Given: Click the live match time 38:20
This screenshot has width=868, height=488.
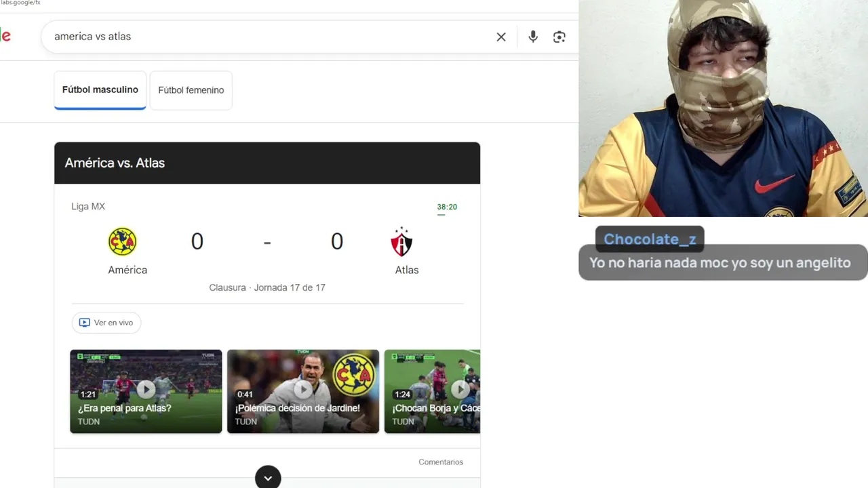Looking at the screenshot, I should pyautogui.click(x=447, y=207).
